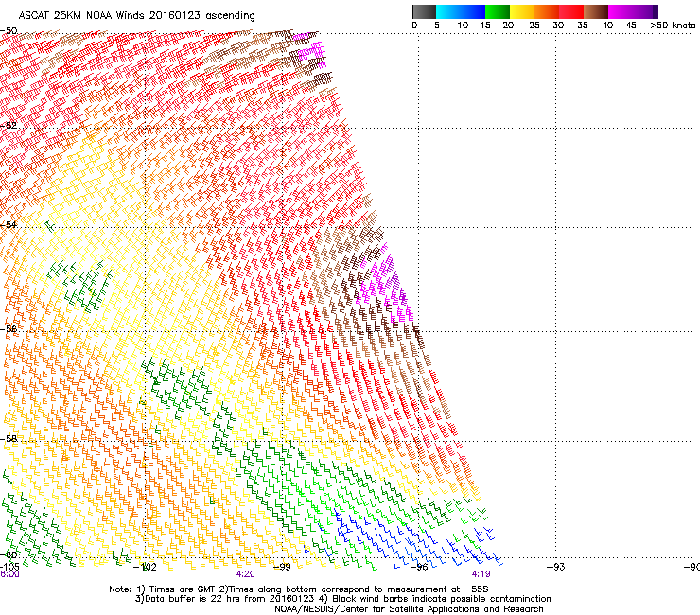Click the '-102' longitude axis label
The height and width of the screenshot is (615, 700).
coord(145,567)
